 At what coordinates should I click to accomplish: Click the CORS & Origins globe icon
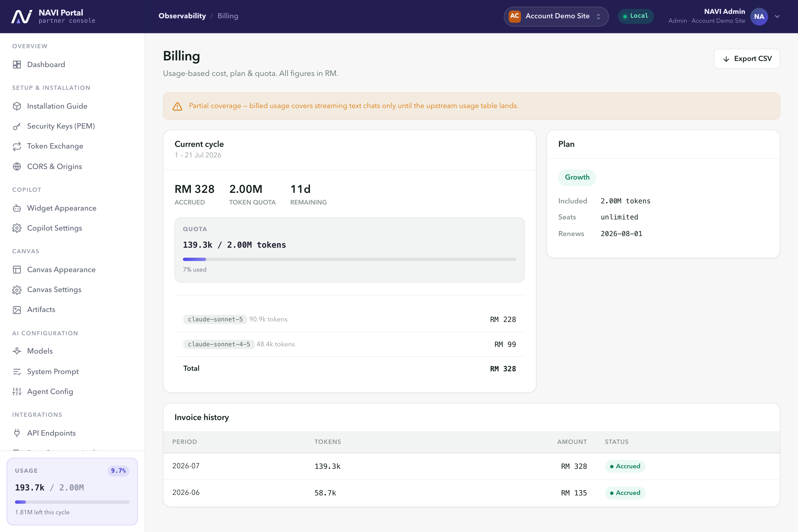pyautogui.click(x=17, y=167)
